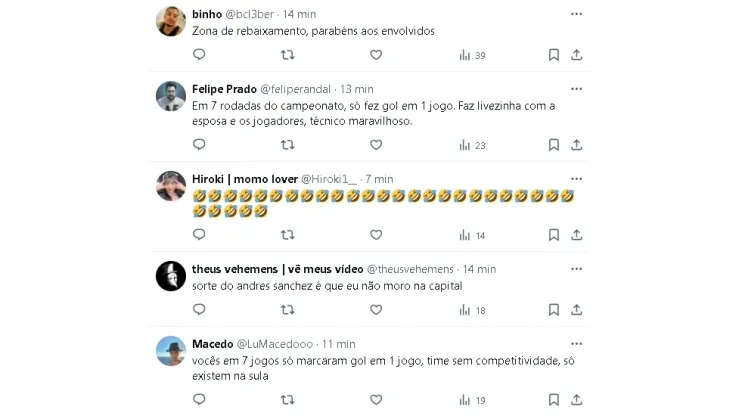Open binho's profile picture

171,21
